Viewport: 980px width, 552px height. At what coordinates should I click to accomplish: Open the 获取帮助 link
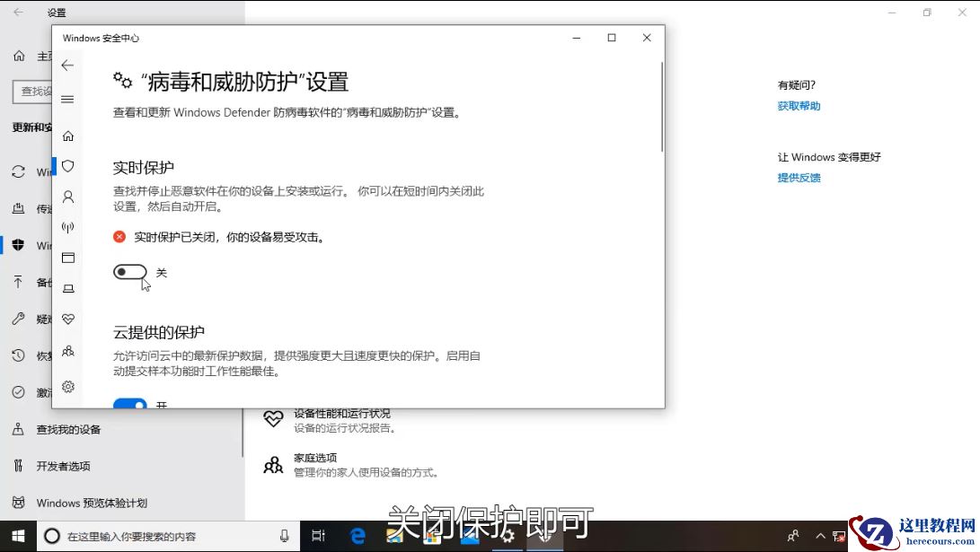click(x=799, y=105)
